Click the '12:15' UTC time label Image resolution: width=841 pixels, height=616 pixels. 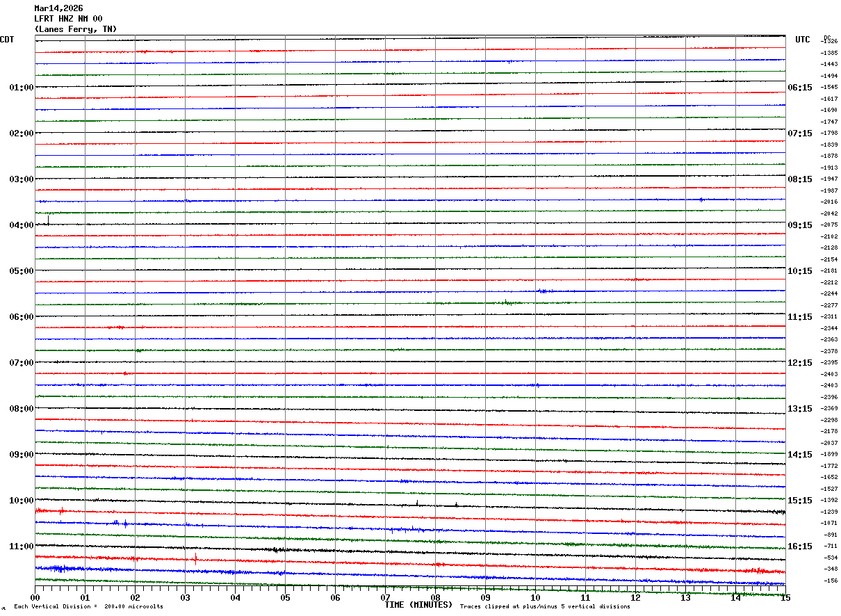point(800,363)
